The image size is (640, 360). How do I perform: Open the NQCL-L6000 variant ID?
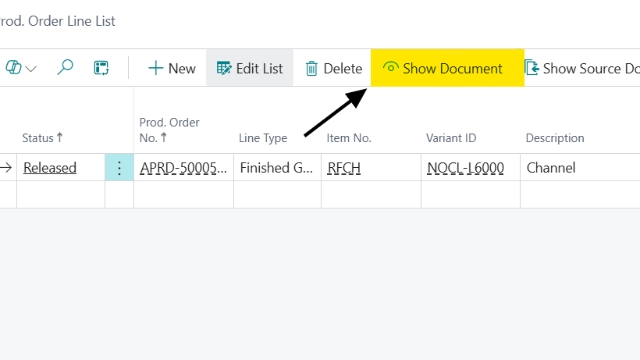click(x=465, y=168)
